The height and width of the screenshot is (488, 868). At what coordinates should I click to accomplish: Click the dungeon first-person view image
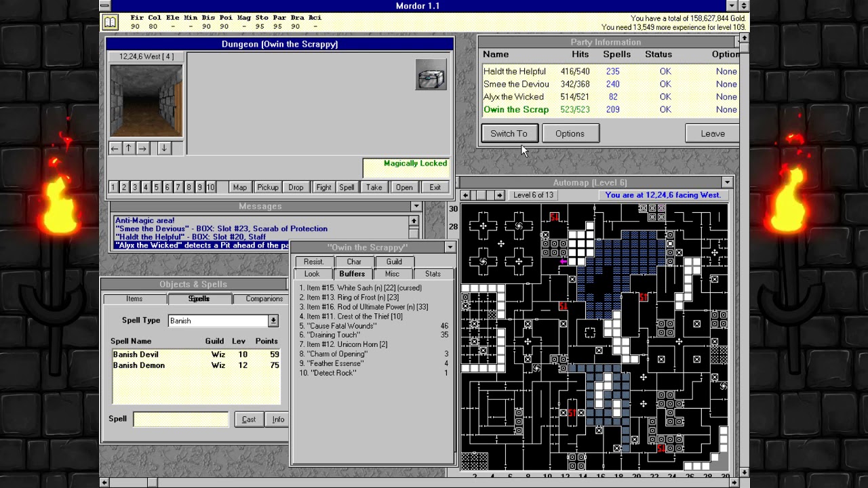[x=146, y=100]
